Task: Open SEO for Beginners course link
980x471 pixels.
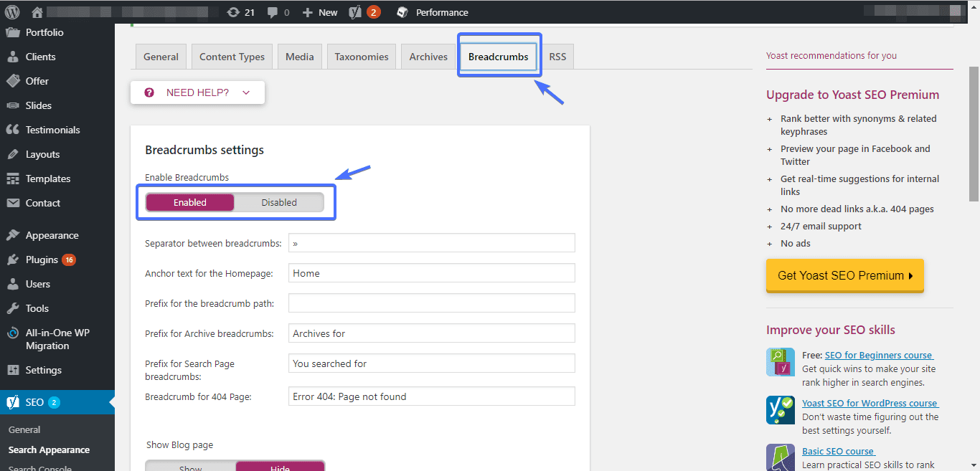Action: 878,355
